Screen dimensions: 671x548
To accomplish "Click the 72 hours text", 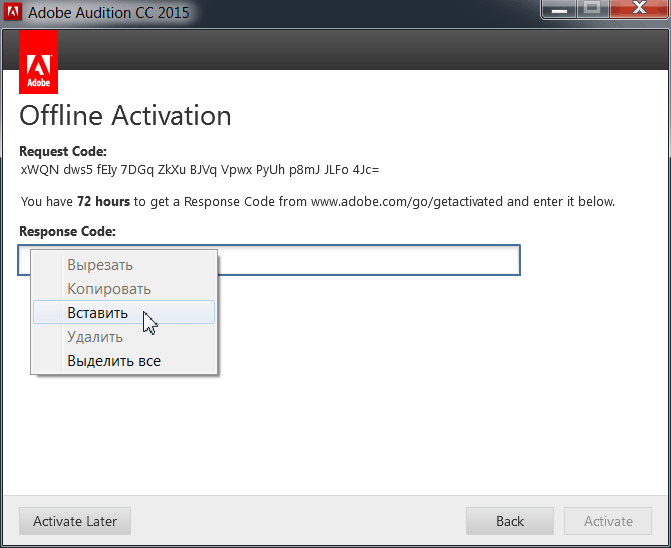I will click(x=104, y=201).
